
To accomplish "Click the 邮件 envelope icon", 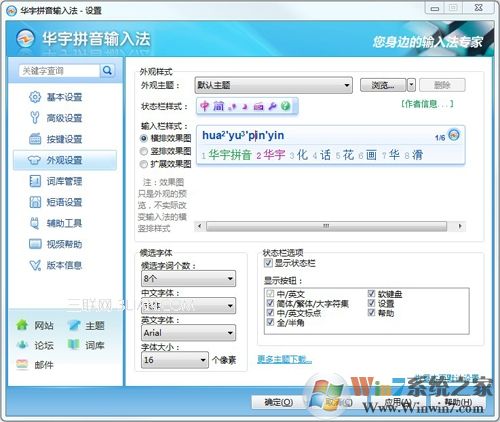I will click(x=22, y=364).
